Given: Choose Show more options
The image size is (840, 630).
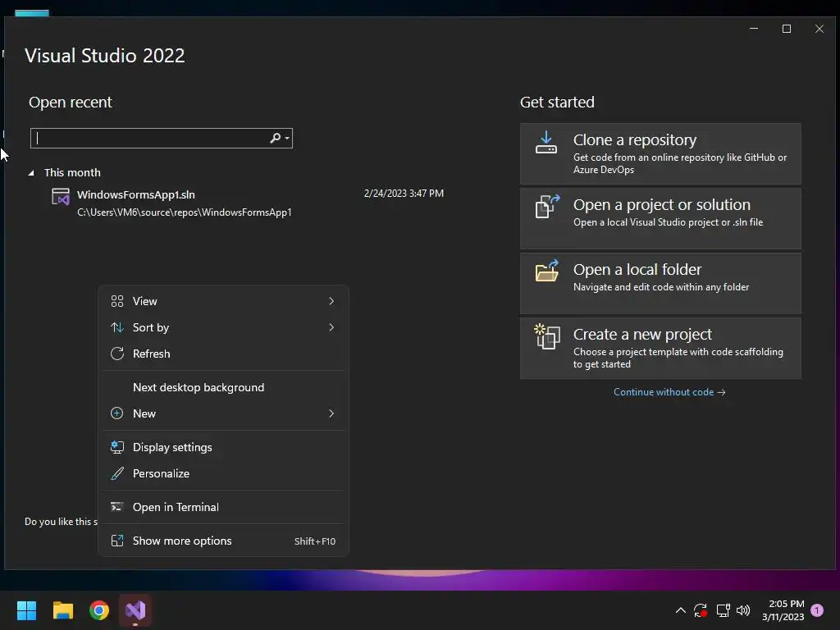Looking at the screenshot, I should 223,541.
